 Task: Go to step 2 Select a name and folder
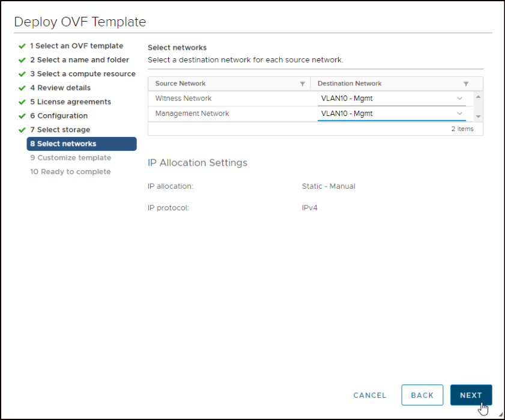point(79,60)
